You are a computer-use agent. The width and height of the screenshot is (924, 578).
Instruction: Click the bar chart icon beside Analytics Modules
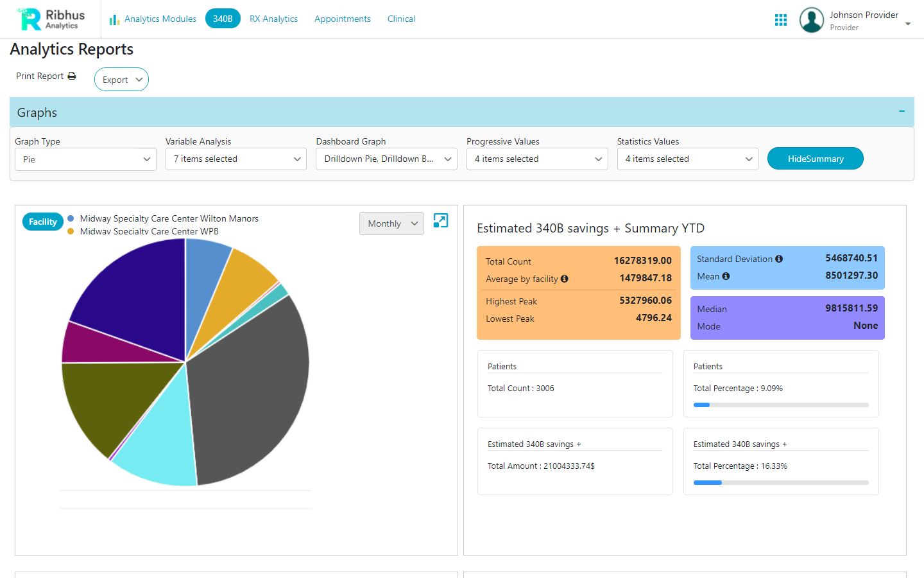tap(114, 19)
